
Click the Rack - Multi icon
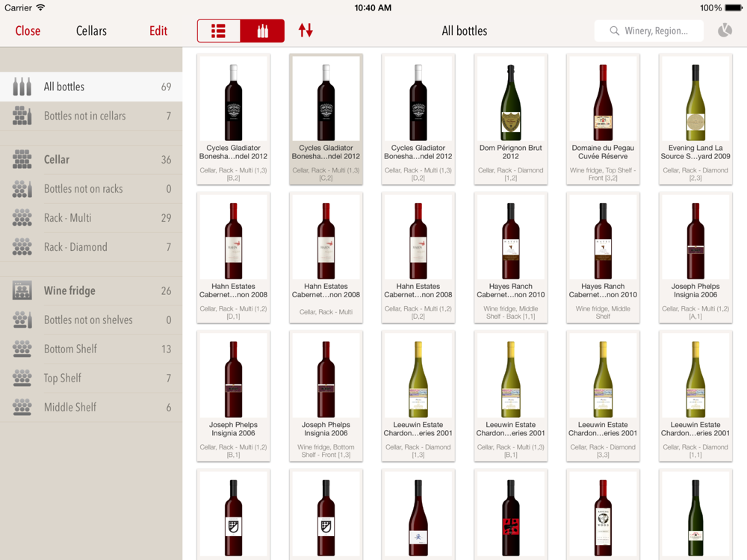pyautogui.click(x=22, y=217)
